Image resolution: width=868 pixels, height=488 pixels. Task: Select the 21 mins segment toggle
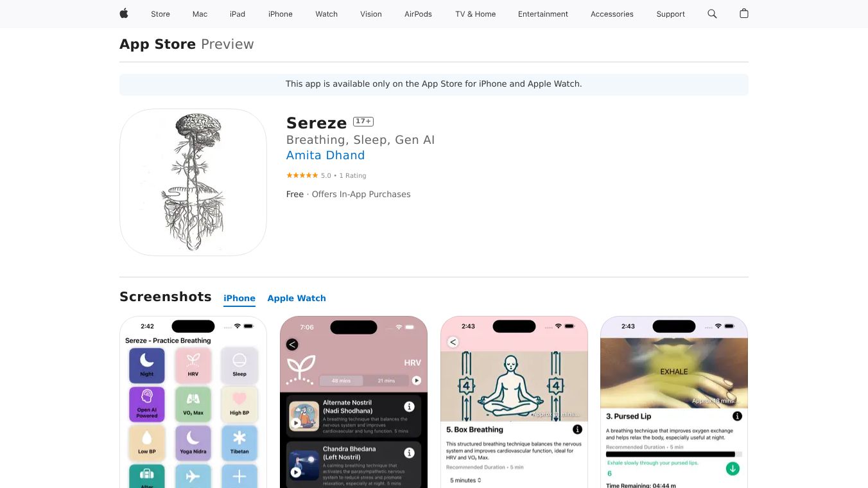coord(386,381)
